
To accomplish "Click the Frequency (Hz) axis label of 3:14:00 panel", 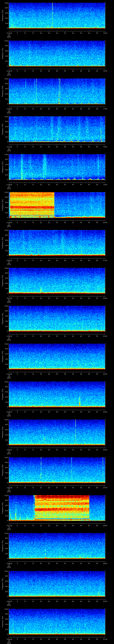I will click(x=3, y=16).
